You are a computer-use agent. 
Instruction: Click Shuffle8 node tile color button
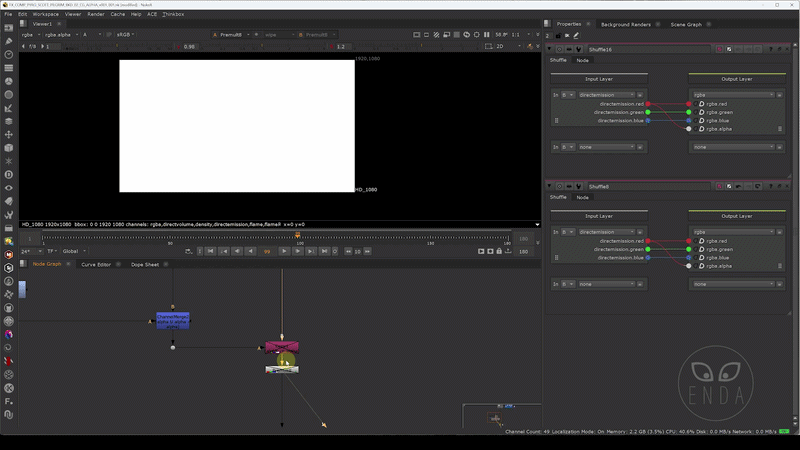coord(719,187)
